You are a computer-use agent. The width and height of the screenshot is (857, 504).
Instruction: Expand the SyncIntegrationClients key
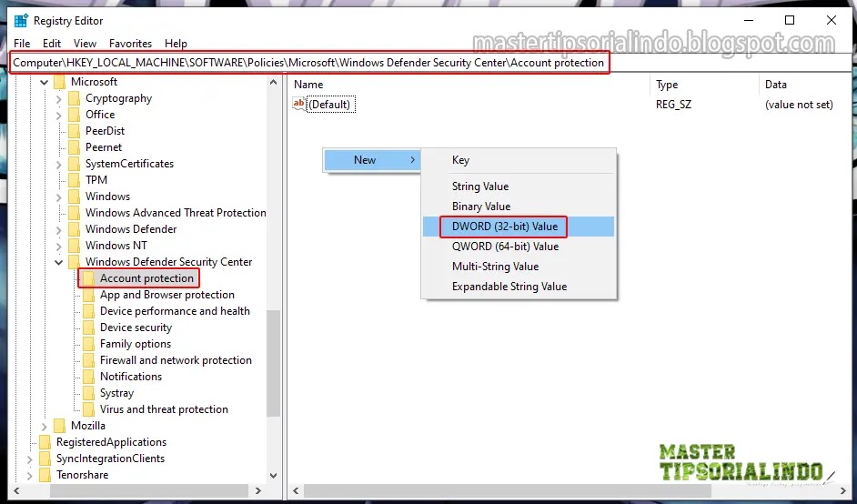31,459
